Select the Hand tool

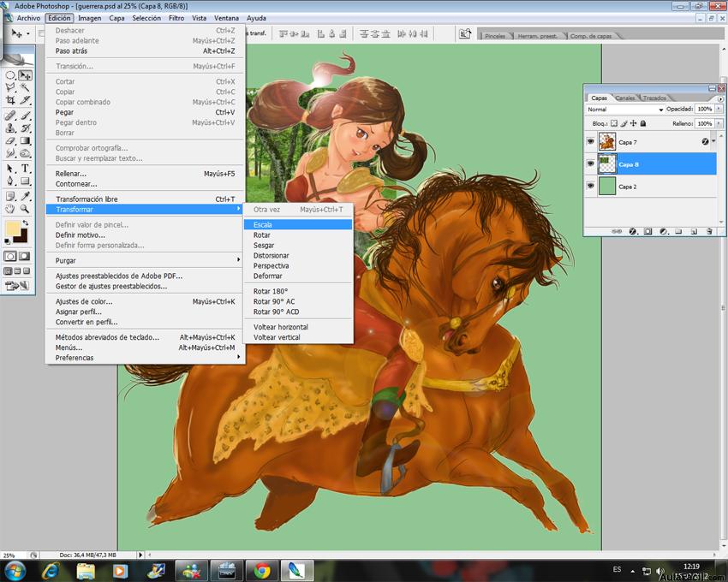click(x=10, y=209)
